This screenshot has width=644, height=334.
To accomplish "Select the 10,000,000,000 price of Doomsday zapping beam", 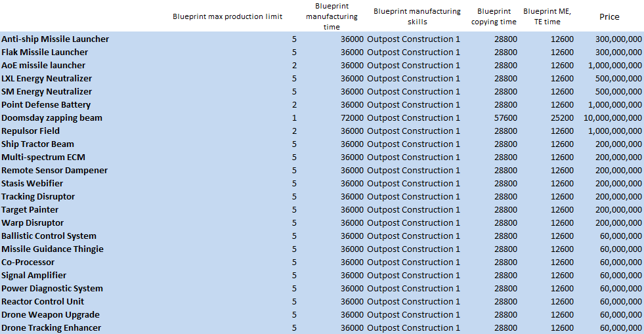I will coord(612,117).
